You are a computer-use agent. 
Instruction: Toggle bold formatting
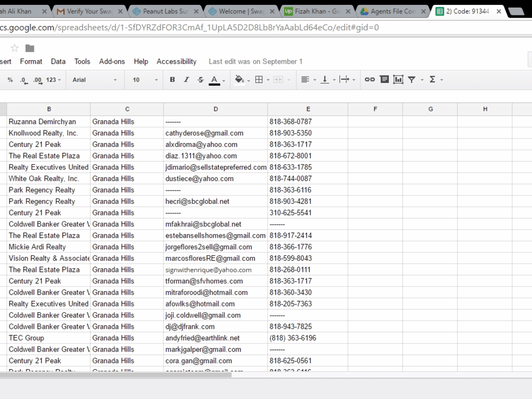click(x=172, y=80)
